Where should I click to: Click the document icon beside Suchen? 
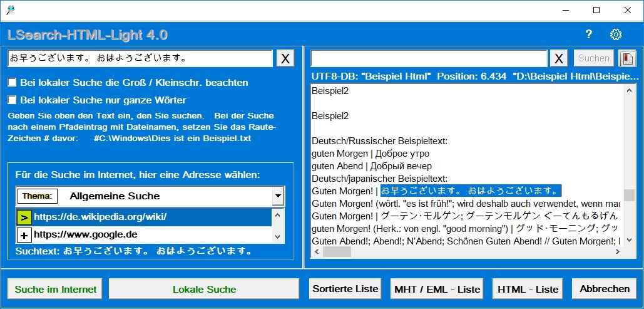[x=627, y=58]
